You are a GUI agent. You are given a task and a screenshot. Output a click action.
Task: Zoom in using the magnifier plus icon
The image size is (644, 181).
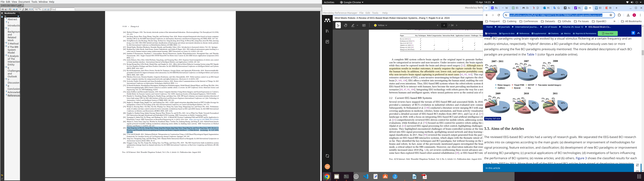32,9
